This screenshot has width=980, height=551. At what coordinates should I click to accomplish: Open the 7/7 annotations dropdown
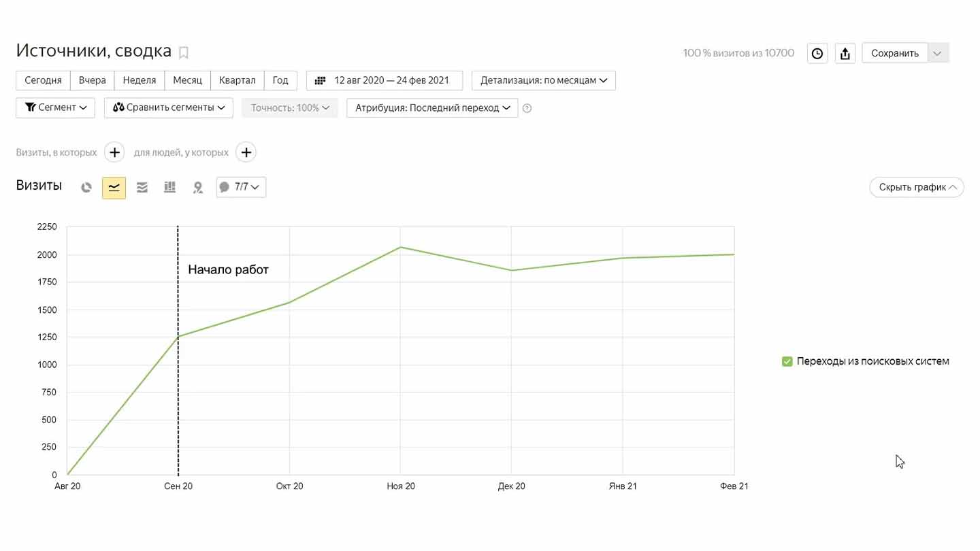(x=241, y=187)
